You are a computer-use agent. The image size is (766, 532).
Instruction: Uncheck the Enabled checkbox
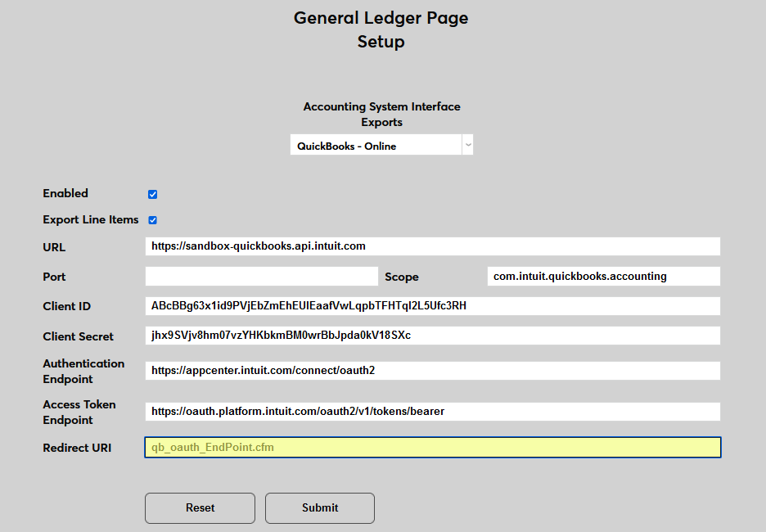pyautogui.click(x=152, y=194)
